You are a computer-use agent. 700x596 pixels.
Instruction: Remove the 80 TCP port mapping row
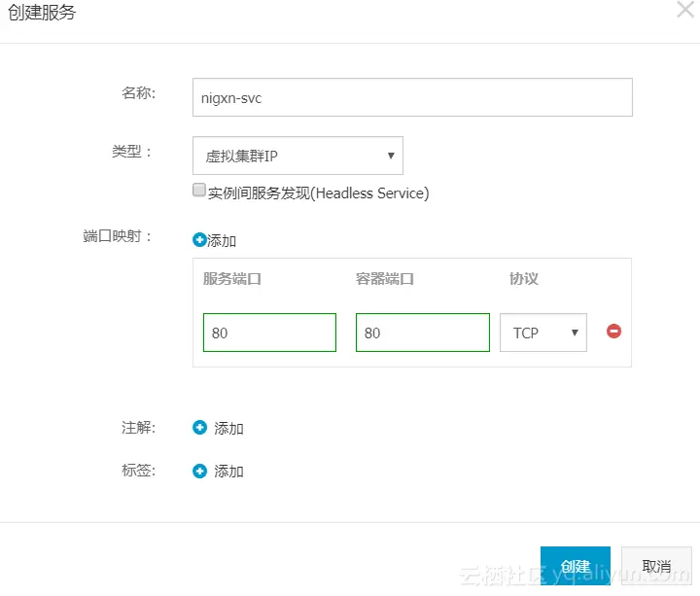[613, 332]
